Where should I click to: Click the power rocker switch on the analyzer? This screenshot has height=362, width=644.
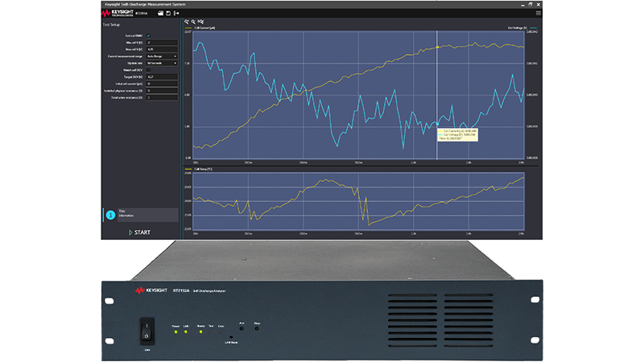(147, 331)
